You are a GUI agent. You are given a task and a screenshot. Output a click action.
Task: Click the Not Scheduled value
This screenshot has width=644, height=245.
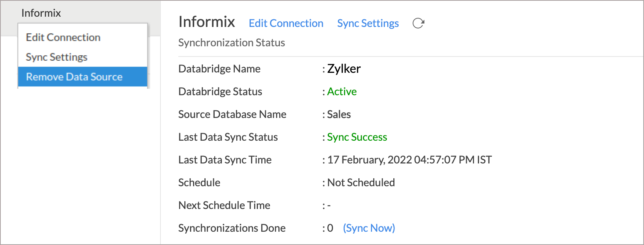pyautogui.click(x=361, y=182)
